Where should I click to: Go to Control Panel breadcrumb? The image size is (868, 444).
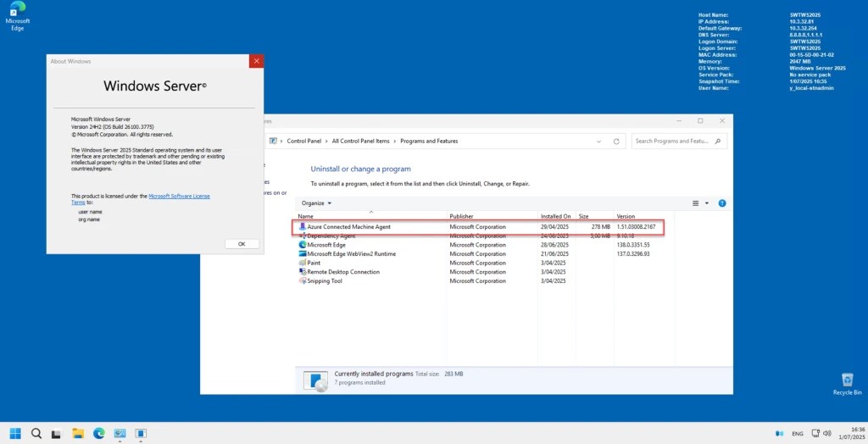click(x=303, y=141)
